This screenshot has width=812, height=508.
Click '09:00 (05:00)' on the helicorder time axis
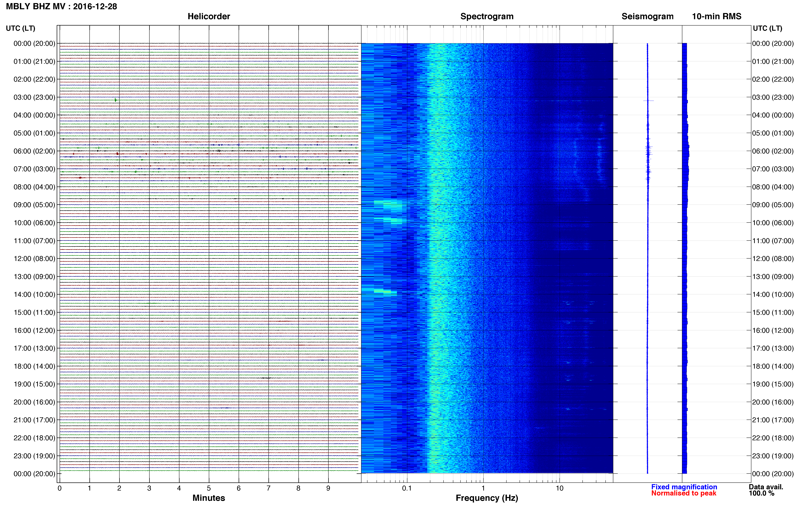tap(34, 205)
